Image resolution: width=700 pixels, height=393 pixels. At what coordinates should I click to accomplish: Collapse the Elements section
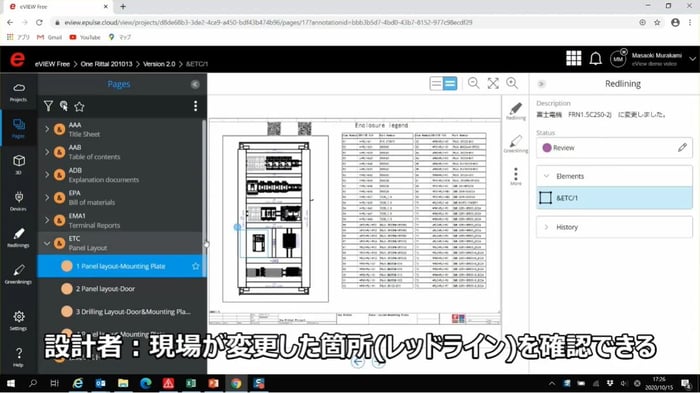[546, 176]
